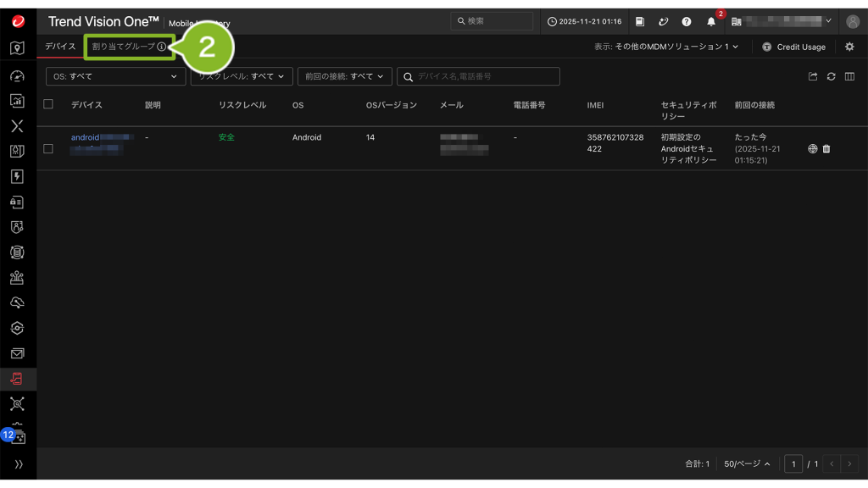Open the column customization icon
868x488 pixels.
(849, 76)
